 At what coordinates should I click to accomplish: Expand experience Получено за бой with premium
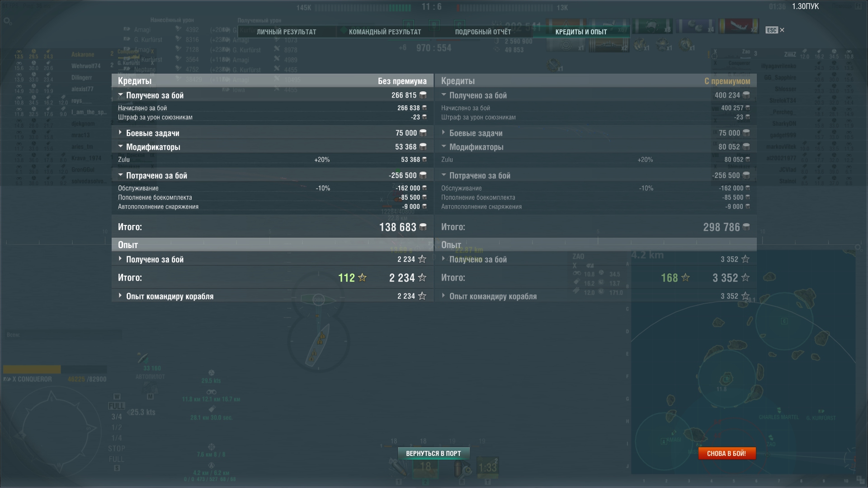click(443, 259)
